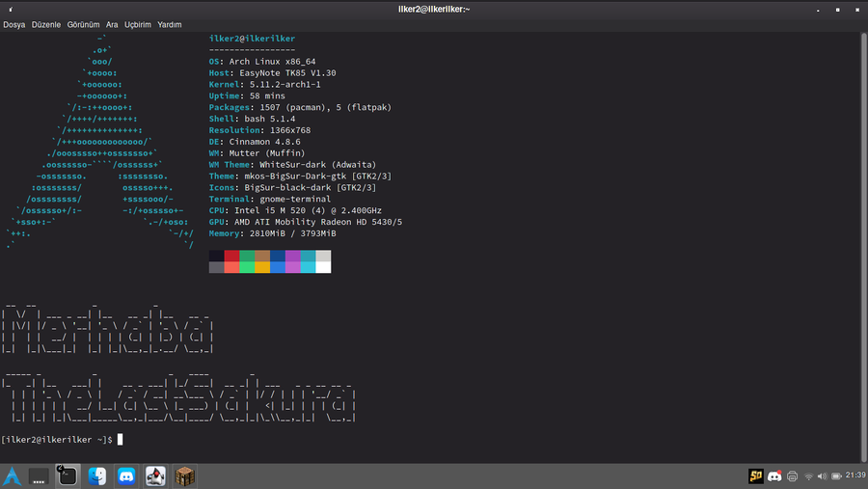Click the gold 50 tray icon
The width and height of the screenshot is (868, 489).
click(757, 475)
